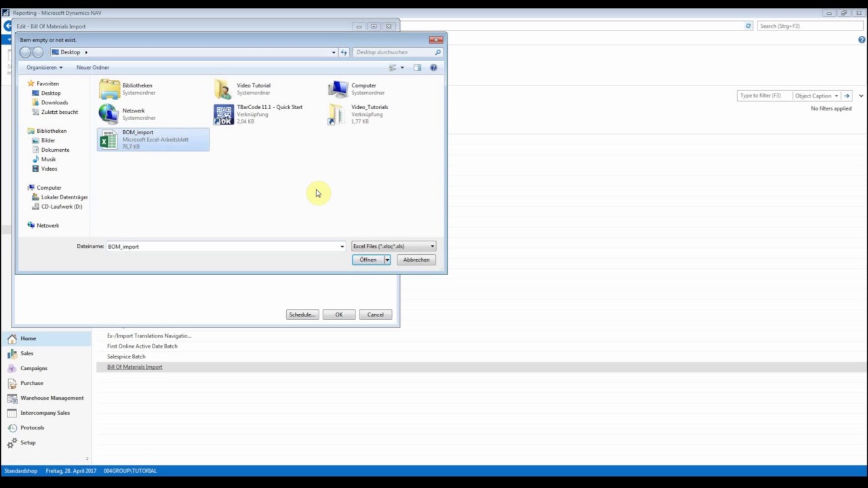Open the Intercompany Sales navigation section

point(45,413)
